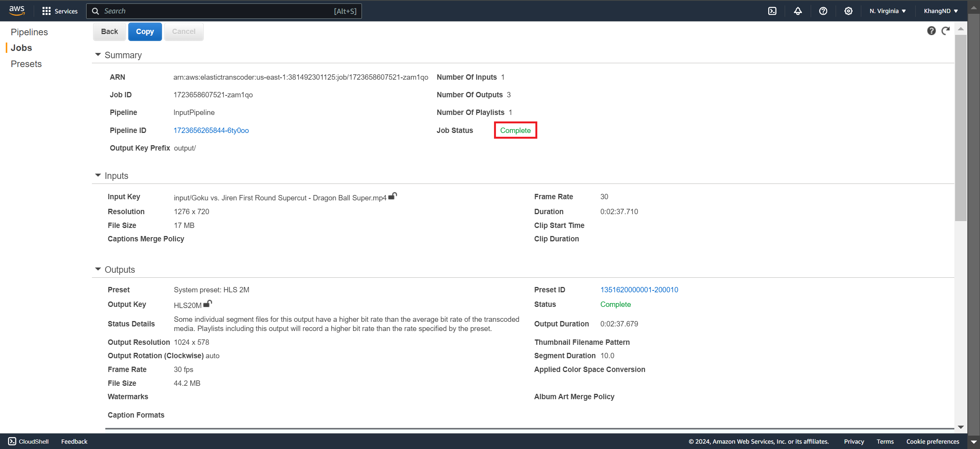Image resolution: width=980 pixels, height=449 pixels.
Task: Click the Feedback link in the footer
Action: tap(74, 441)
